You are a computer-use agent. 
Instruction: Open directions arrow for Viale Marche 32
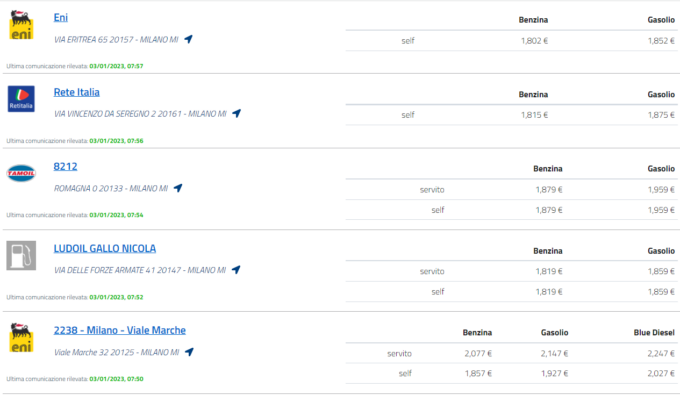[x=189, y=352]
